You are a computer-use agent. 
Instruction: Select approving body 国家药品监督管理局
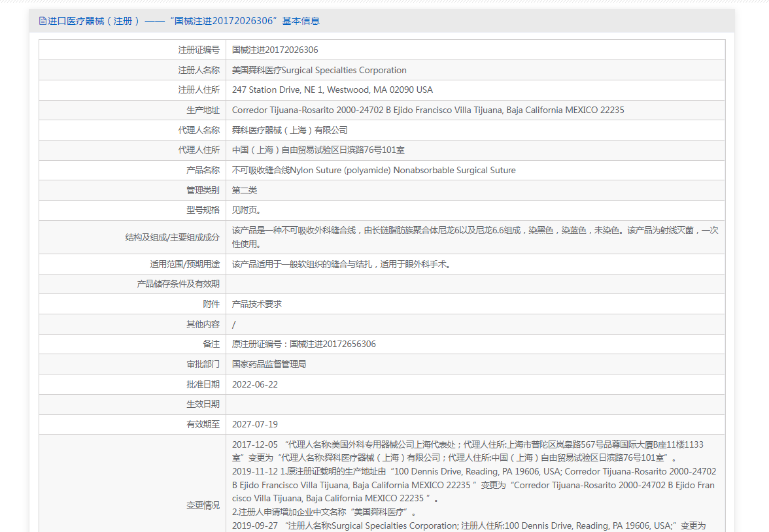269,364
